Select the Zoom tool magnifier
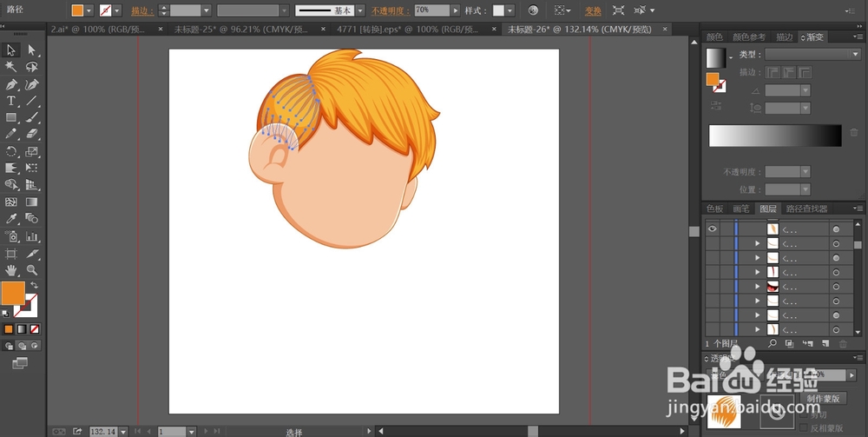The height and width of the screenshot is (437, 868). 31,270
